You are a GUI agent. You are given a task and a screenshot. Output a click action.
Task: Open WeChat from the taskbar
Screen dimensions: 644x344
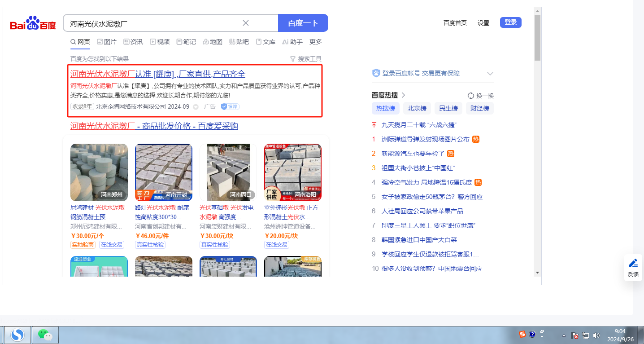tap(45, 335)
